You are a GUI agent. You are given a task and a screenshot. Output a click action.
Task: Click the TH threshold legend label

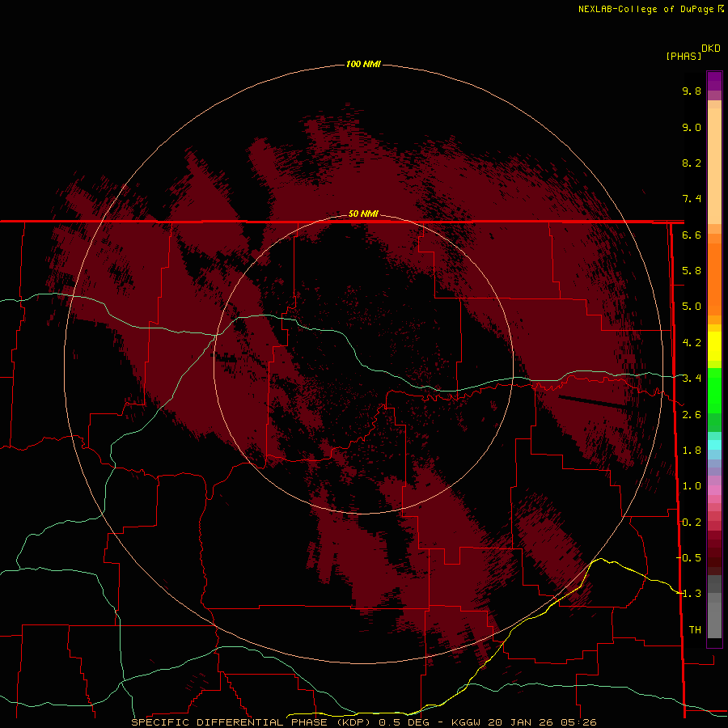pos(695,630)
